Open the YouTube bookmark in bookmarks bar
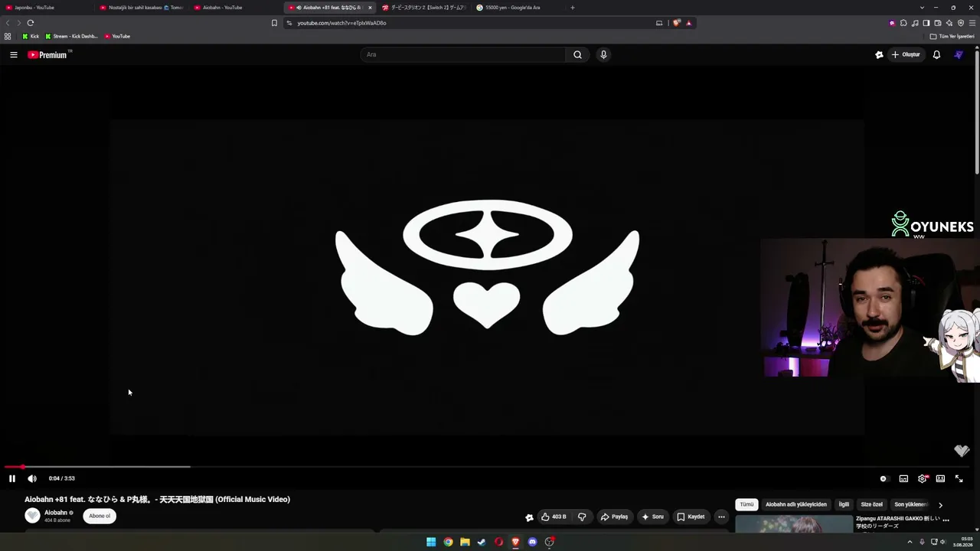Screen dimensions: 980x551 pyautogui.click(x=117, y=36)
